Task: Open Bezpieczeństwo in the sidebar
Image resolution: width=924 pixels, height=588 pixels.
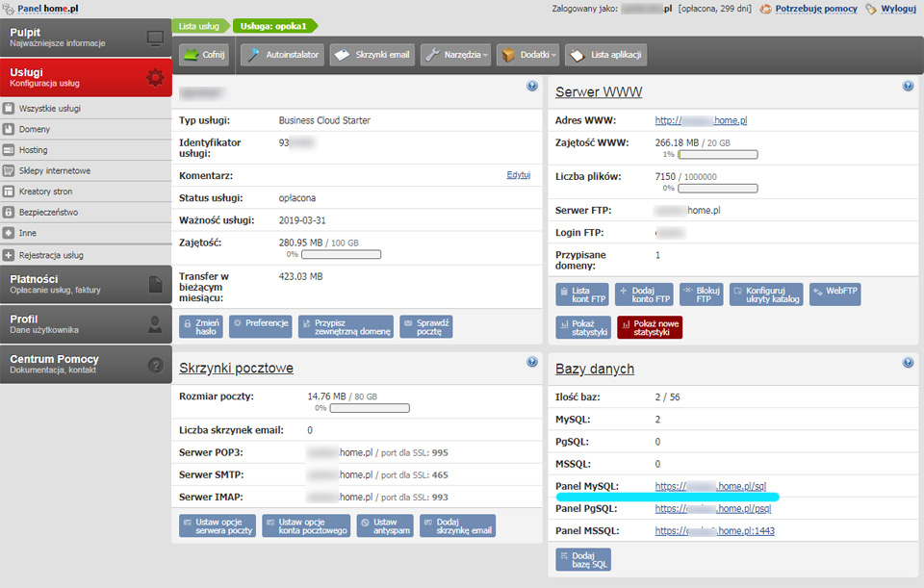Action: [86, 212]
